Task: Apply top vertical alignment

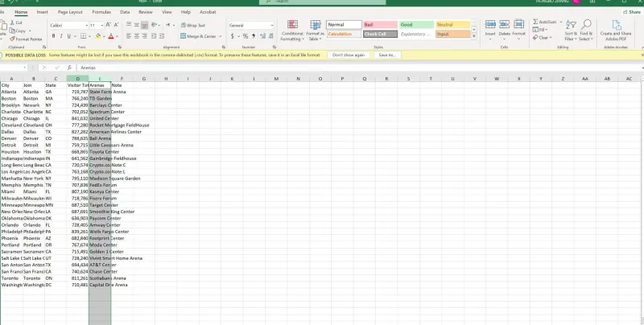Action: (x=129, y=26)
